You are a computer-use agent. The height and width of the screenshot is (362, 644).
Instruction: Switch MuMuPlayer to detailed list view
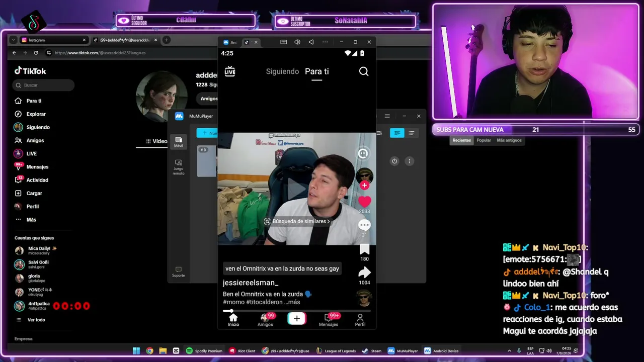pos(397,133)
